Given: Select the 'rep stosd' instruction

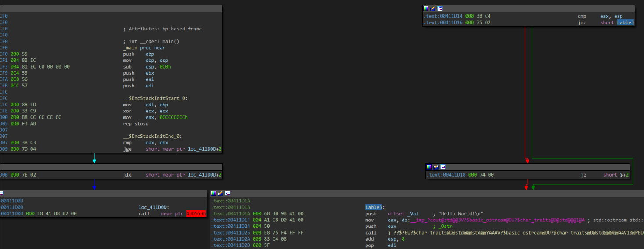Looking at the screenshot, I should 136,124.
